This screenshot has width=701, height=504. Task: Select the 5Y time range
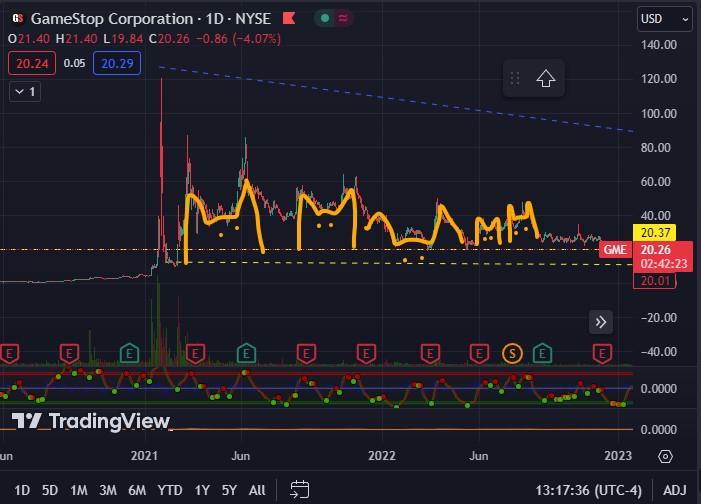229,490
